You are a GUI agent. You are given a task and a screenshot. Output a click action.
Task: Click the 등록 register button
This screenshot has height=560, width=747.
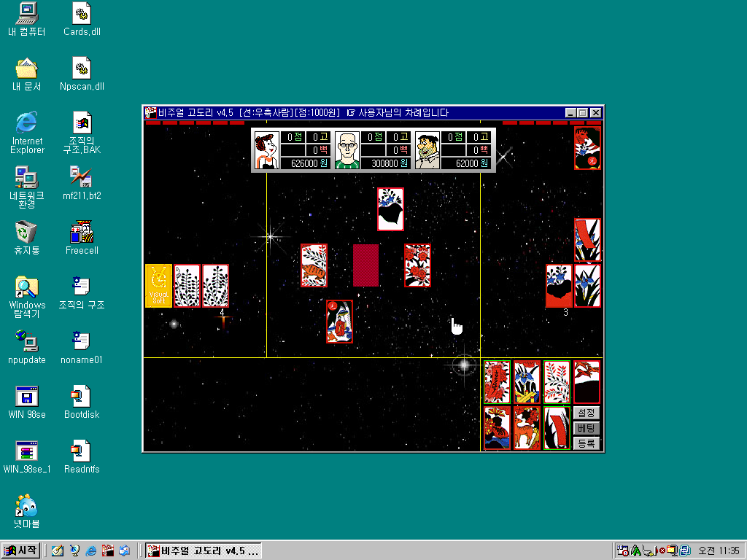coord(587,443)
